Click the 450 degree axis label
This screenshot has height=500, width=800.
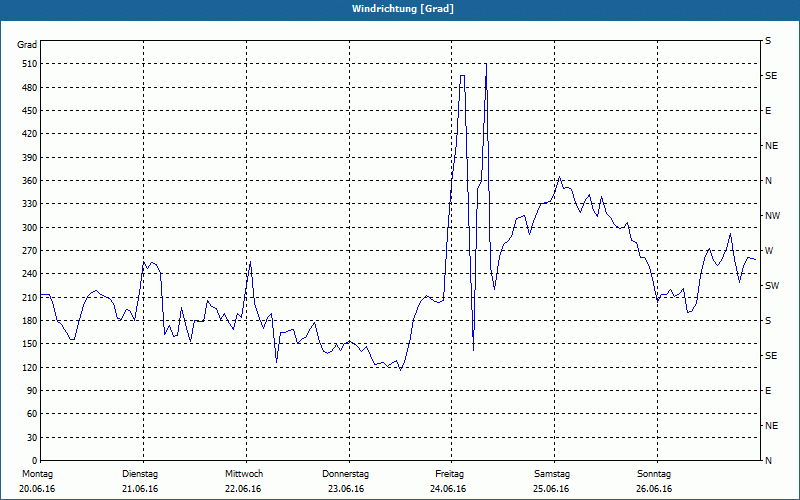pyautogui.click(x=29, y=111)
